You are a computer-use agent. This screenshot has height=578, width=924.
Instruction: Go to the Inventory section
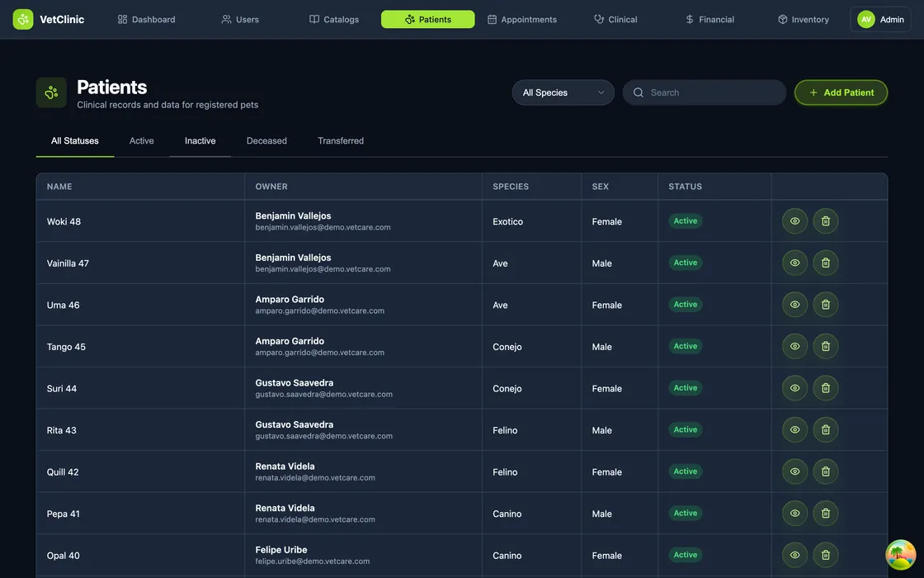point(803,19)
